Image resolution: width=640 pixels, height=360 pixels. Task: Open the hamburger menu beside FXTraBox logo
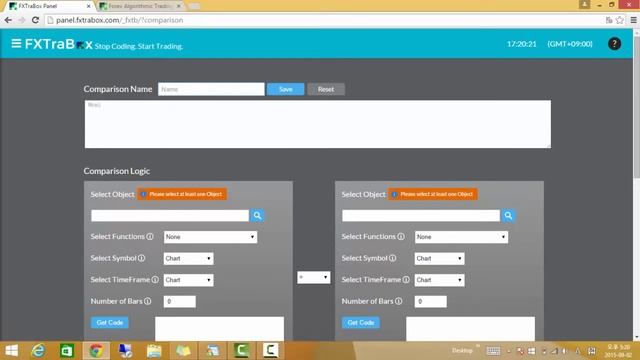[16, 43]
